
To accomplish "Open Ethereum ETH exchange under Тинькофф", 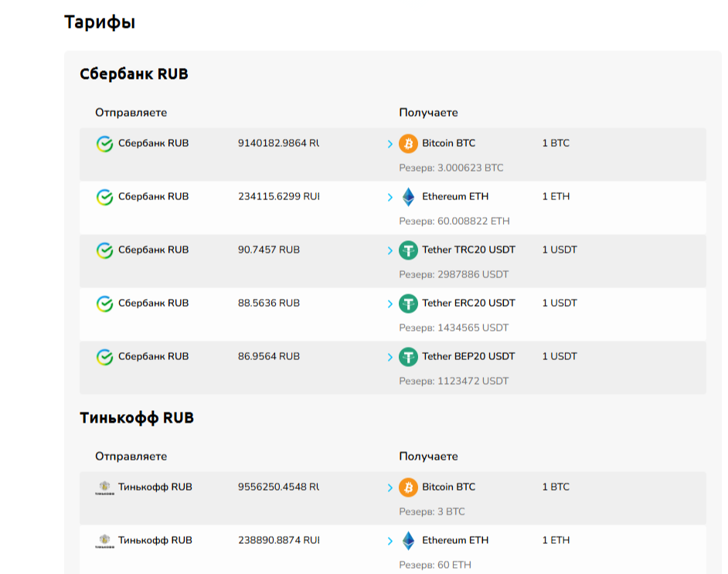I will (x=455, y=540).
